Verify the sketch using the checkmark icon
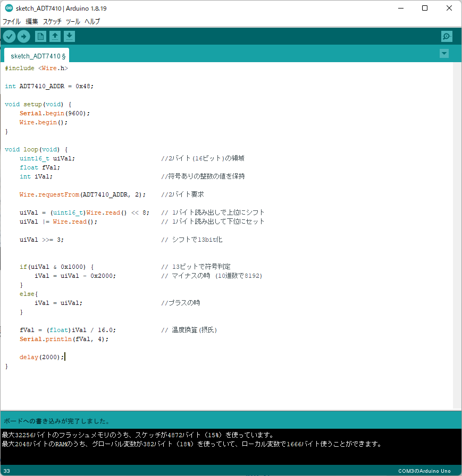This screenshot has height=476, width=462. coord(9,36)
